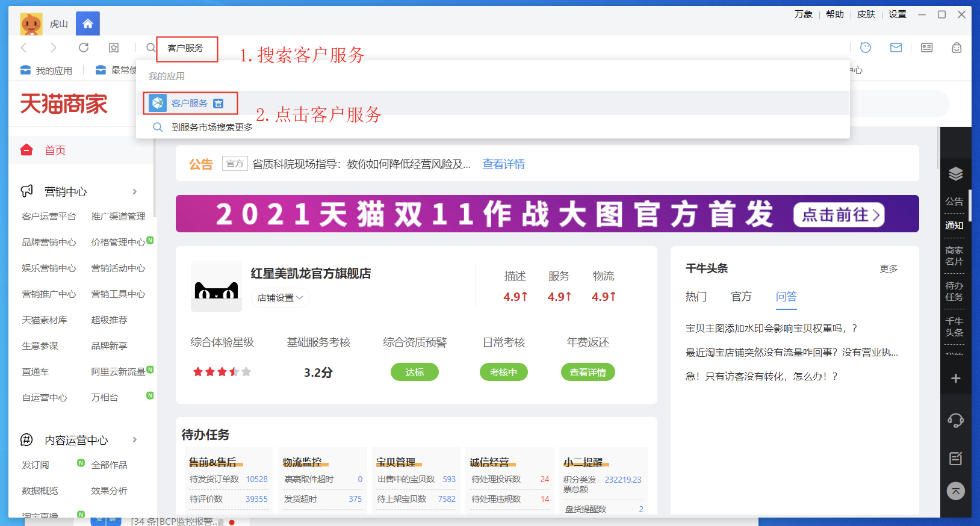Viewport: 980px width, 526px height.
Task: Switch to the 热门 tab
Action: (696, 297)
